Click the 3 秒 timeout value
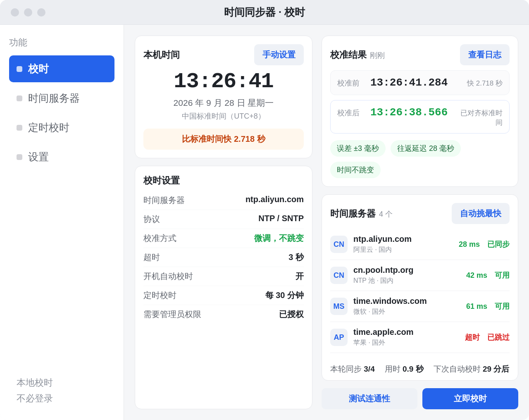This screenshot has width=529, height=420. 296,257
